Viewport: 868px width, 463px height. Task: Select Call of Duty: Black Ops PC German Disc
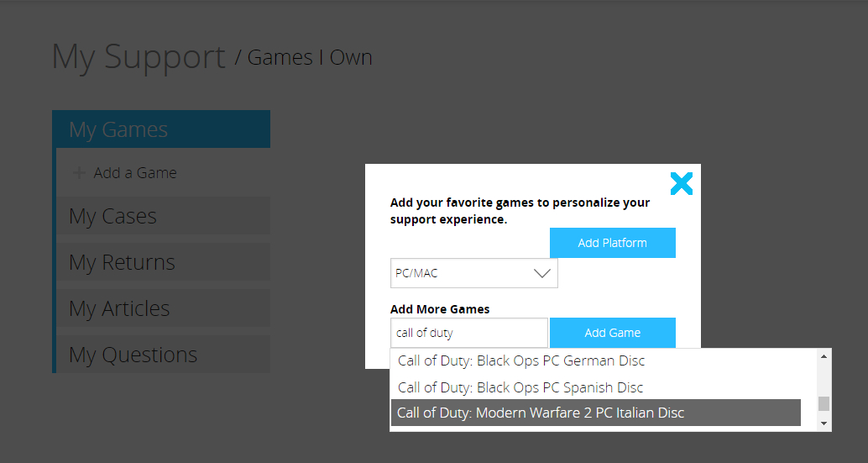[x=520, y=361]
